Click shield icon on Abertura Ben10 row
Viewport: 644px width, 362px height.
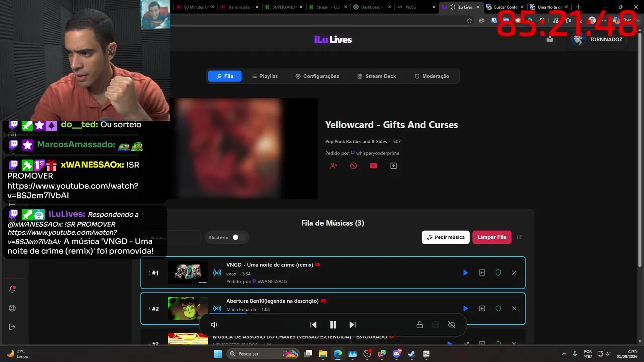tap(498, 308)
